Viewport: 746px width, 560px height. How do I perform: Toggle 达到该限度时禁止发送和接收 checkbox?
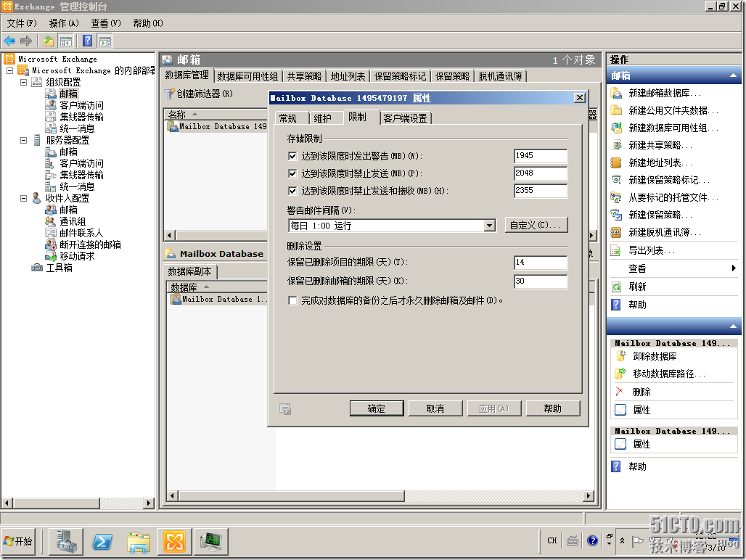[x=293, y=191]
